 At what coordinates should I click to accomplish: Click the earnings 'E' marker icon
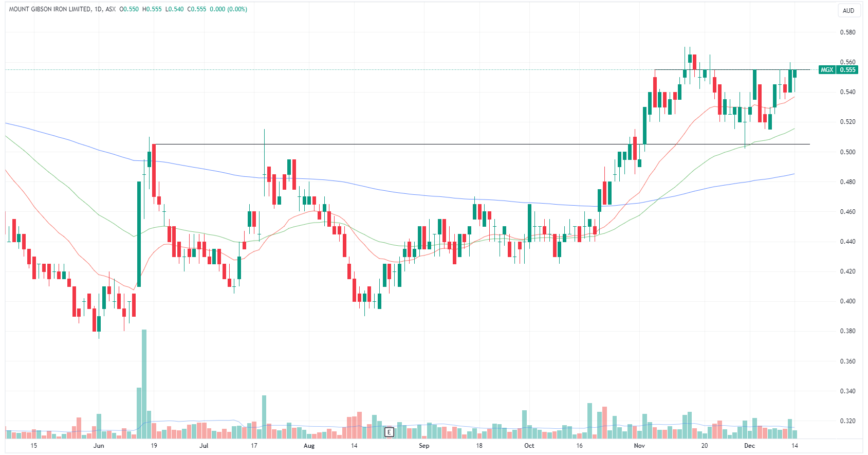pos(389,432)
